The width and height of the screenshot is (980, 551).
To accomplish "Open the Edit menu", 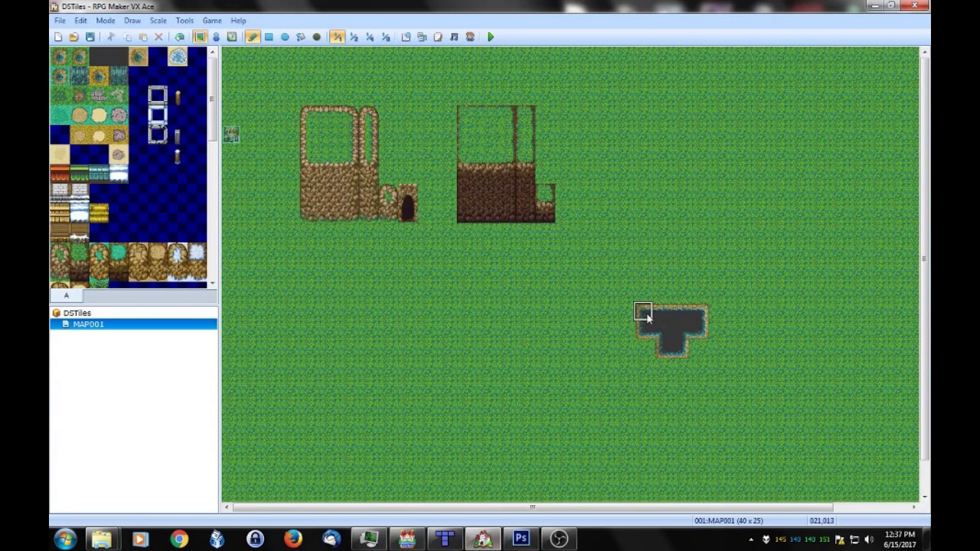I will pos(80,21).
